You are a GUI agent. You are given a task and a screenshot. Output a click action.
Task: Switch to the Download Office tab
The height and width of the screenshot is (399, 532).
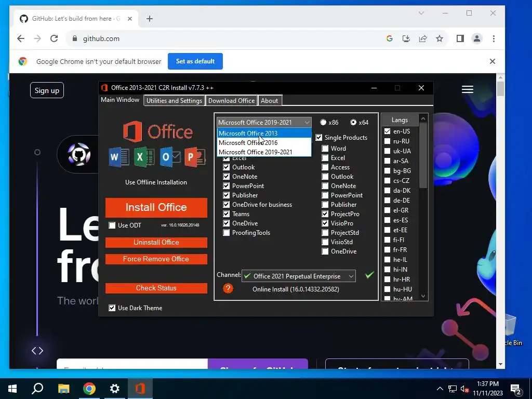click(x=231, y=101)
